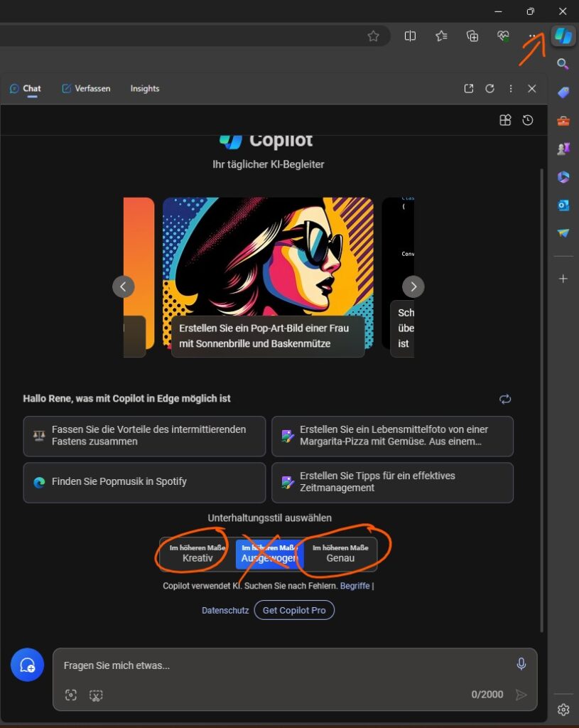This screenshot has height=728, width=579.
Task: Open the 'Insights' tab
Action: pyautogui.click(x=144, y=88)
